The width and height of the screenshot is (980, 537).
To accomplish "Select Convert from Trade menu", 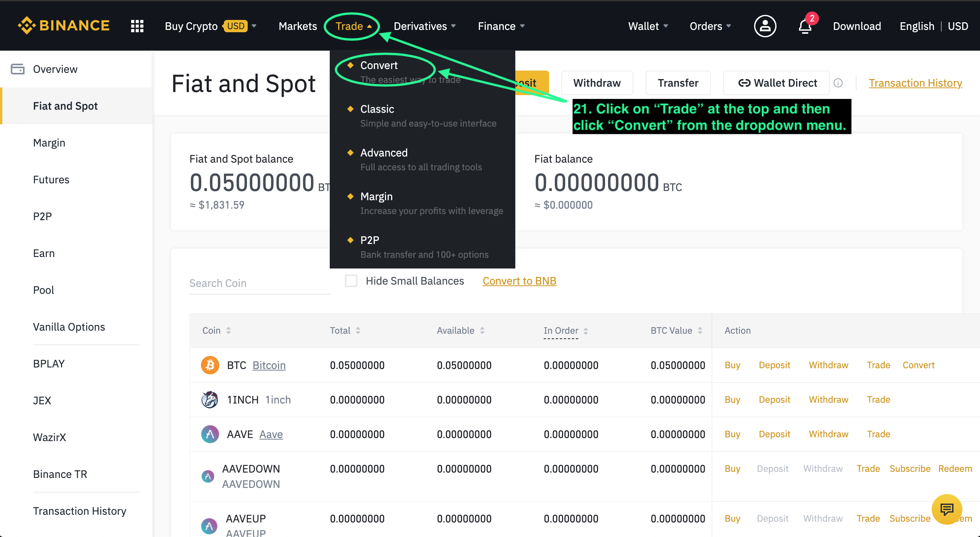I will tap(379, 66).
